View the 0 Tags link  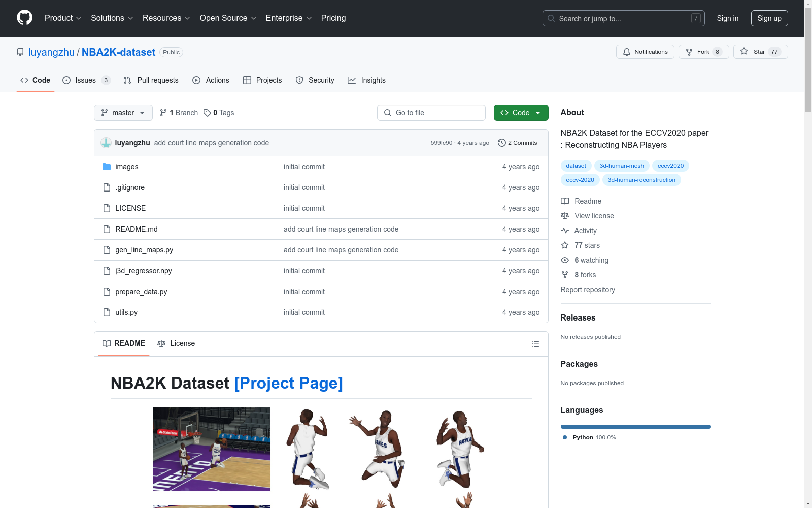tap(219, 113)
